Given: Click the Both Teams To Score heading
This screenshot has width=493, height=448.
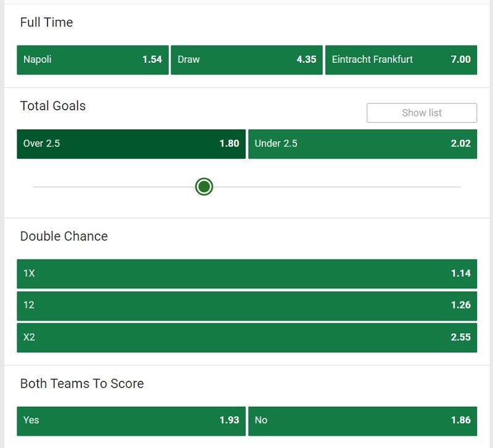Looking at the screenshot, I should (x=82, y=383).
